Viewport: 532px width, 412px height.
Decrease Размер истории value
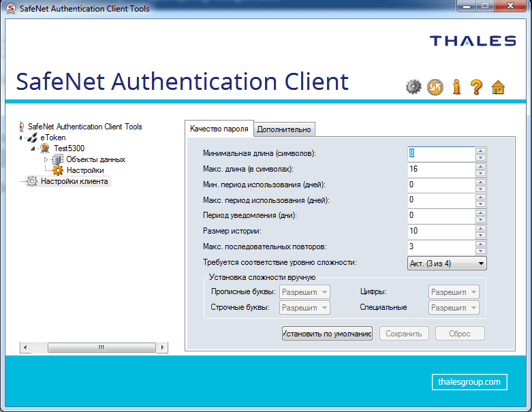[x=480, y=236]
